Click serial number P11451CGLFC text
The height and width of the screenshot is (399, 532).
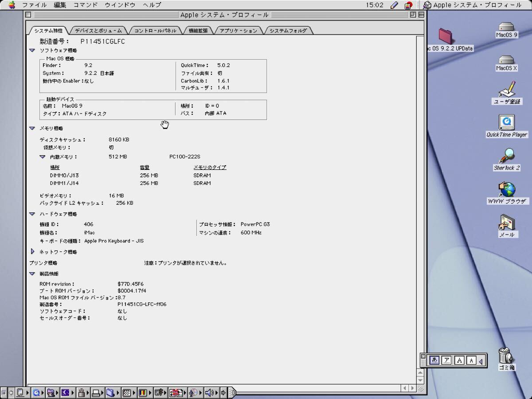pyautogui.click(x=102, y=41)
